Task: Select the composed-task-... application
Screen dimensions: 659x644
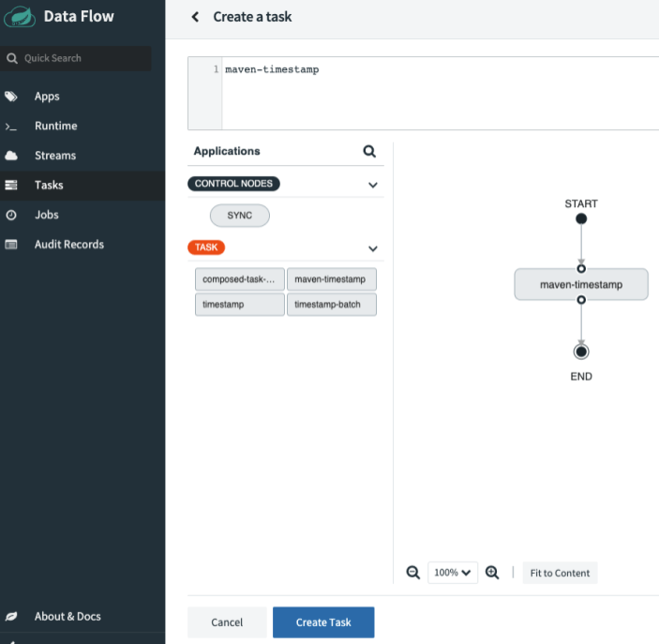Action: click(x=240, y=279)
